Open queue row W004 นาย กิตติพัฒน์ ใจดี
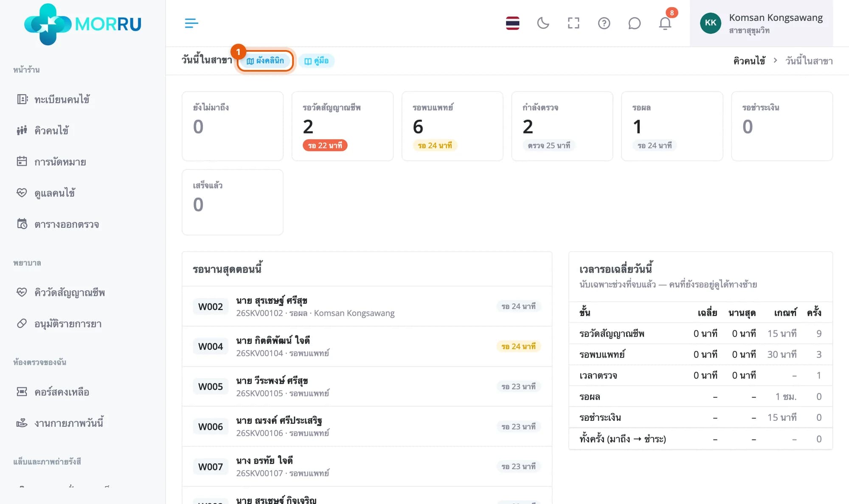Screen dimensions: 849x504 [367, 346]
